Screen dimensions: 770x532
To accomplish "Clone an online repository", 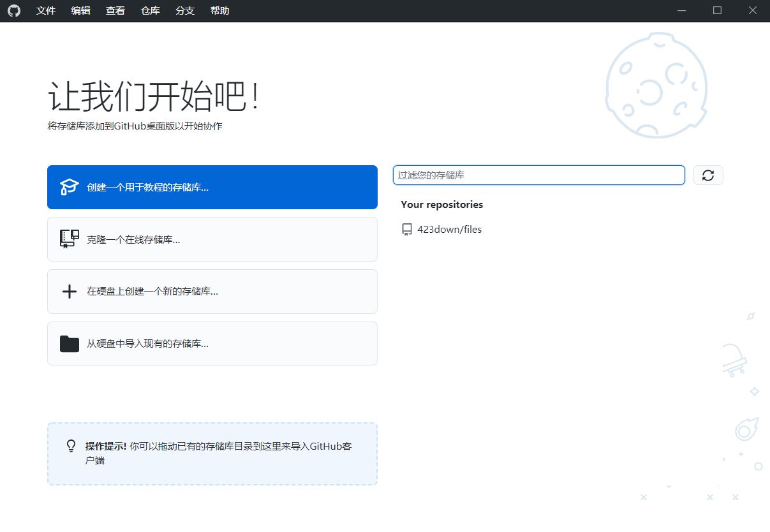I will pos(212,239).
